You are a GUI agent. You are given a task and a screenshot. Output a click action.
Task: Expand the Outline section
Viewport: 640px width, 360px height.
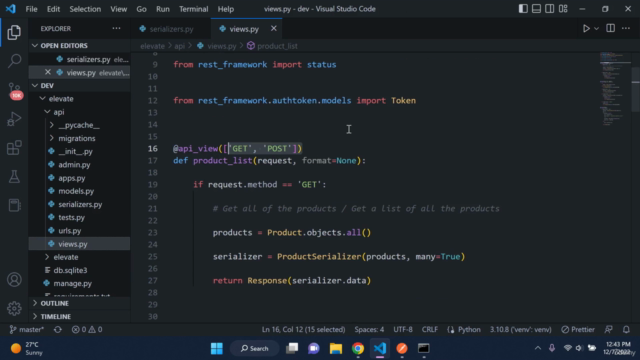[x=80, y=303]
